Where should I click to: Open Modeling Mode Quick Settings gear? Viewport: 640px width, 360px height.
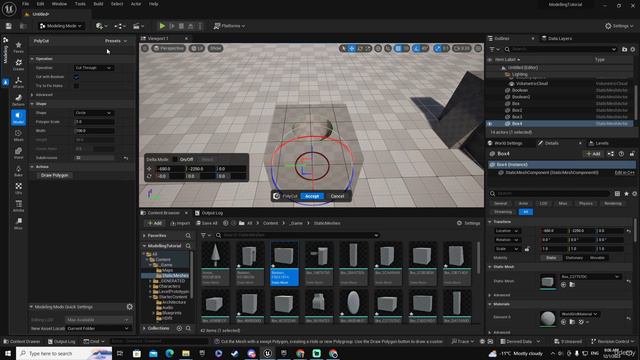(x=129, y=307)
